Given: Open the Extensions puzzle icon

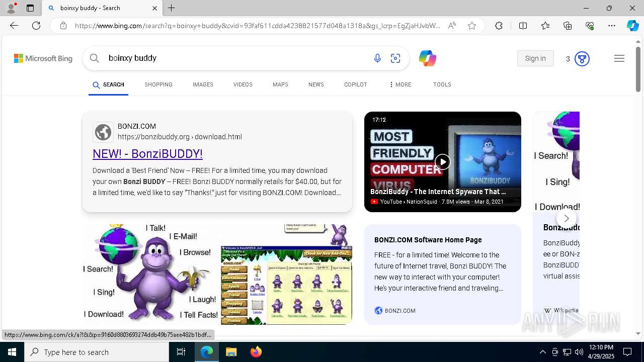Looking at the screenshot, I should (x=499, y=26).
